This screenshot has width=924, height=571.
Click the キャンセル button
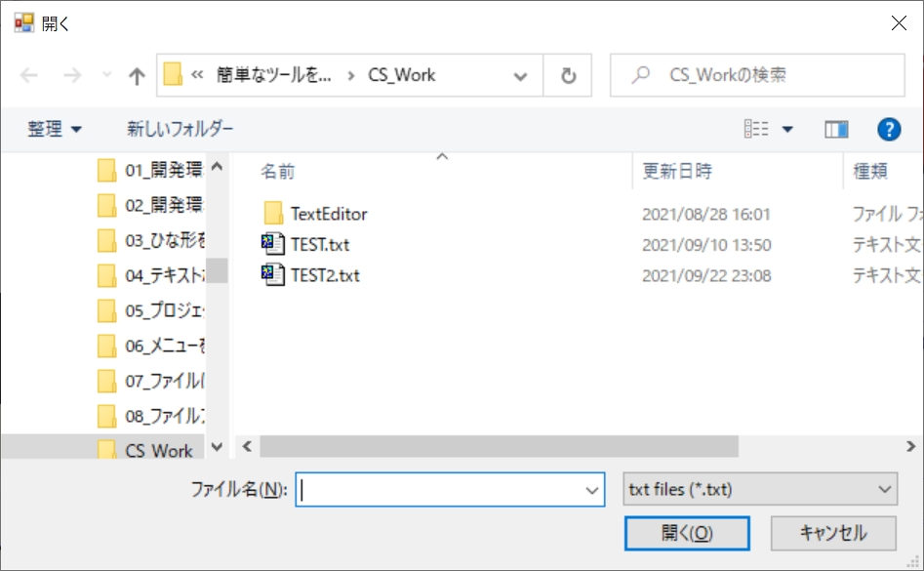click(x=830, y=533)
